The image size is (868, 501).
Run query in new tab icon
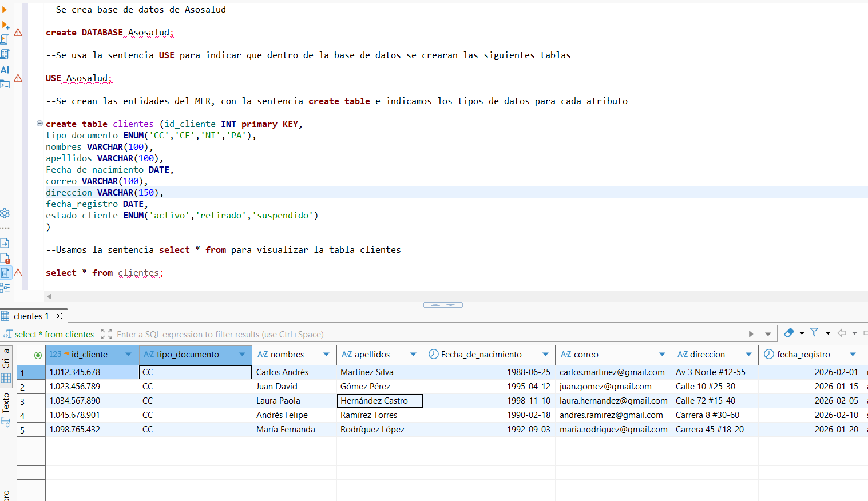5,25
